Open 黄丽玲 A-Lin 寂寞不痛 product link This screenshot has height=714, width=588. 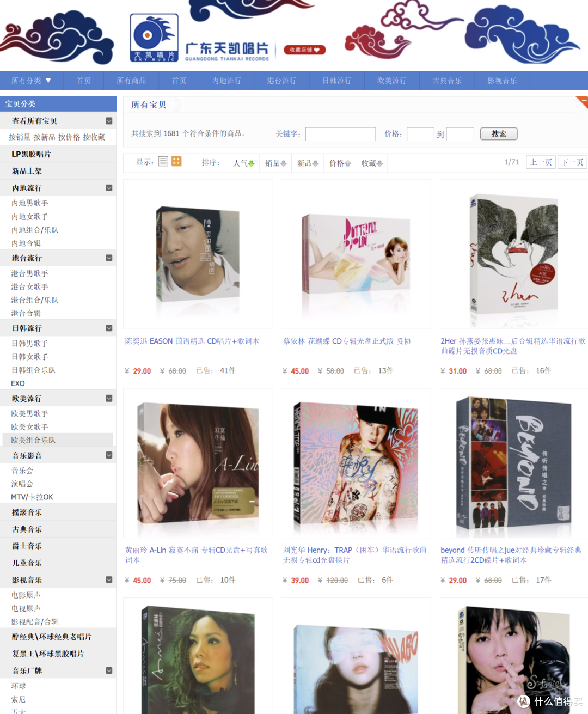point(197,555)
